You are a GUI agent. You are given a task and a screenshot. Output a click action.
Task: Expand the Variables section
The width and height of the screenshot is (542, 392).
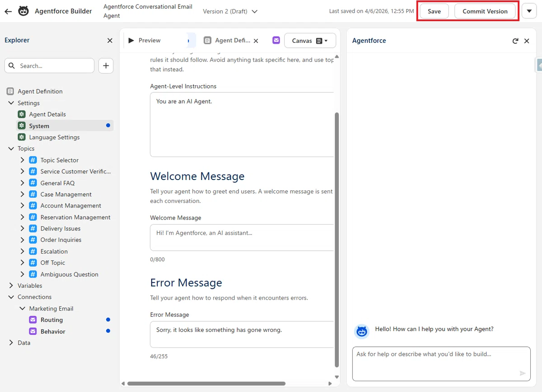click(x=11, y=286)
